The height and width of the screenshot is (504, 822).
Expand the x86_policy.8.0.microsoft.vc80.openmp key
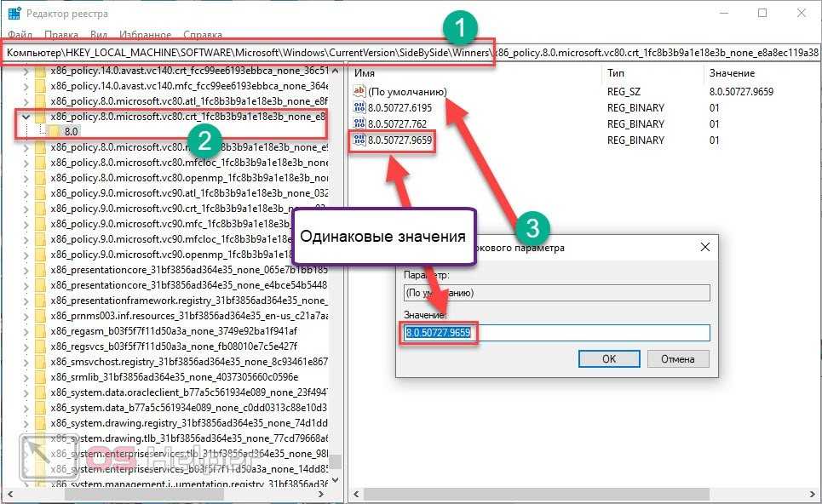pos(26,178)
